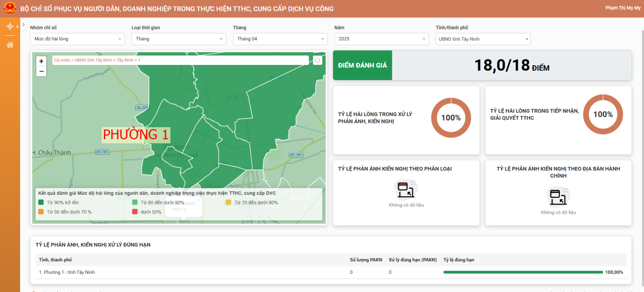Zoom out of the map with the minus button
The height and width of the screenshot is (292, 644).
[x=41, y=71]
